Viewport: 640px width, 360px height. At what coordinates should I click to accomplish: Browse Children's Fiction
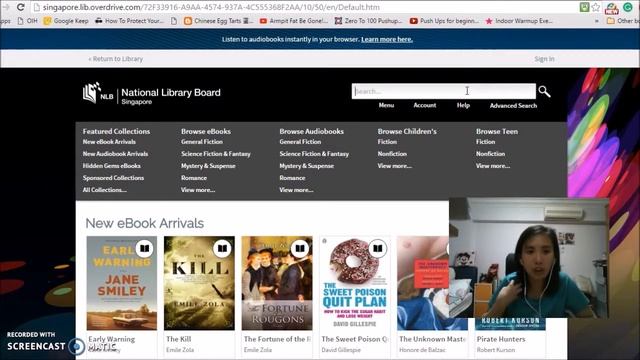pos(387,142)
